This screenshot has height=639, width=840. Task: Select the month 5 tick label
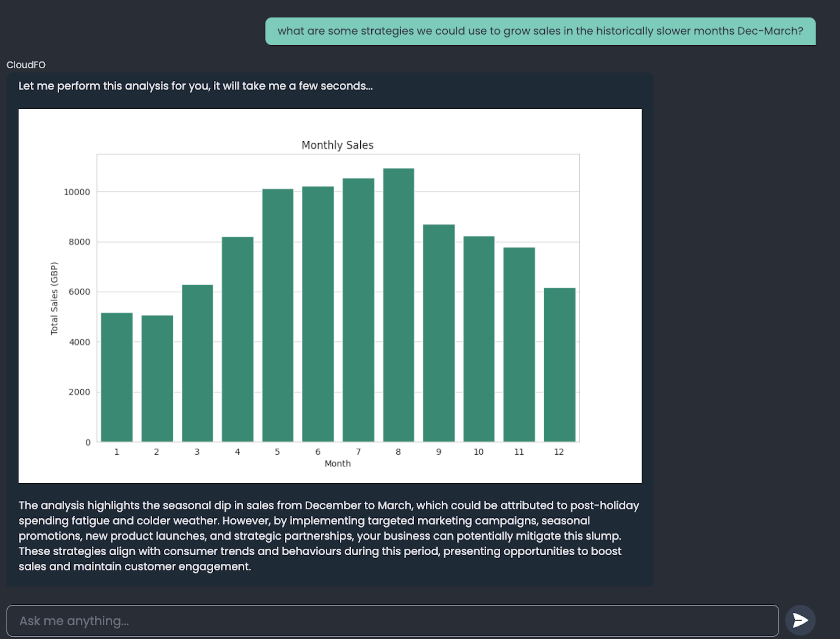coord(277,452)
